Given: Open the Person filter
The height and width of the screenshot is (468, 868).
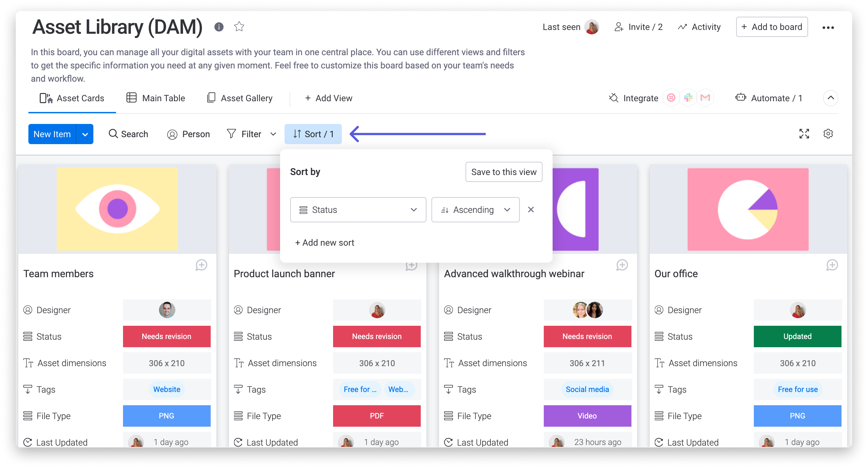Looking at the screenshot, I should (x=188, y=134).
